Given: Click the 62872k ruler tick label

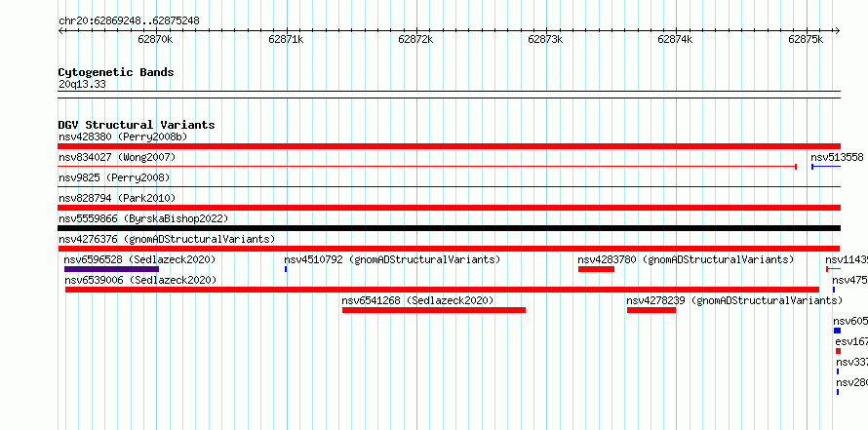Looking at the screenshot, I should [x=415, y=39].
